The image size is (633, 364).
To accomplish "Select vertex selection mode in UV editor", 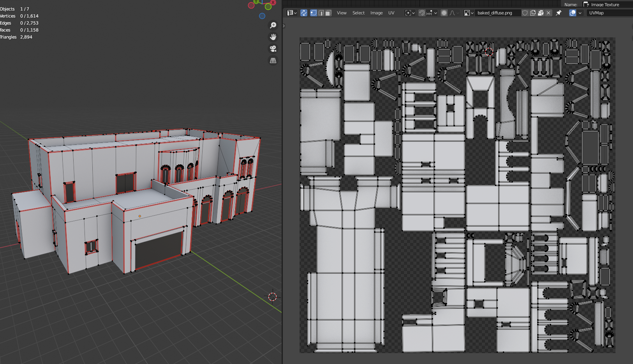I will (x=313, y=13).
